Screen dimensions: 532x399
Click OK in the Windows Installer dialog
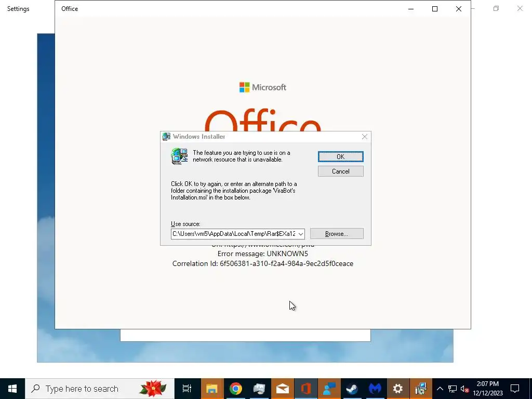click(x=341, y=157)
